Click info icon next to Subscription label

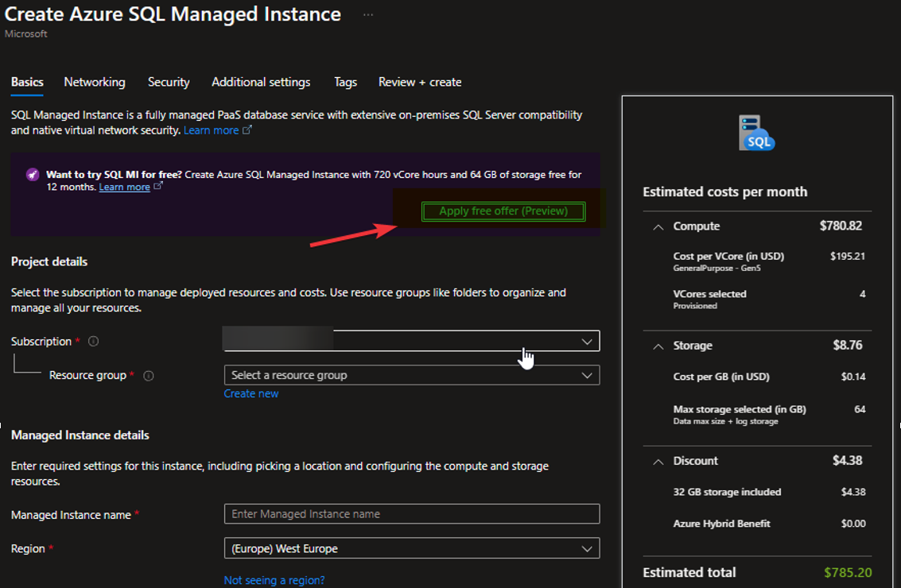94,342
